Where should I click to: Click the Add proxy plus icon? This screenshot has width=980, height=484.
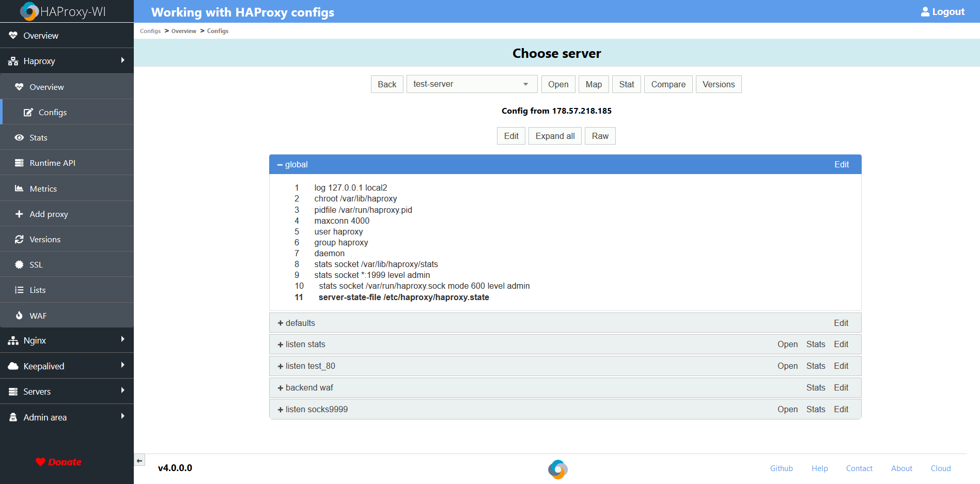click(x=19, y=214)
